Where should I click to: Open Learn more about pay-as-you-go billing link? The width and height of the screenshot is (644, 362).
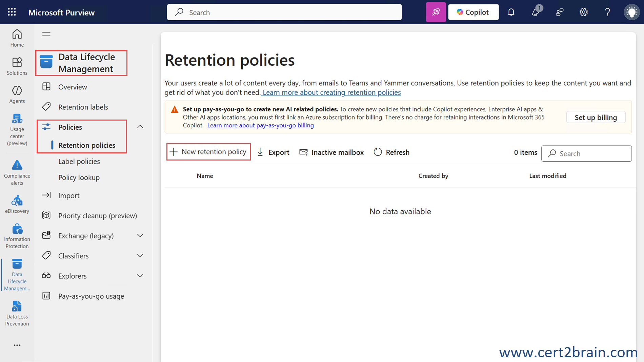(x=260, y=125)
